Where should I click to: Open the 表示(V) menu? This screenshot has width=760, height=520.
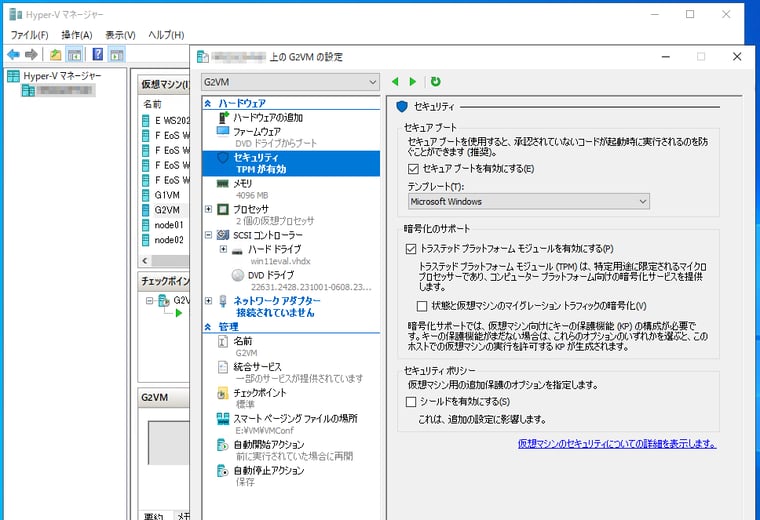[120, 35]
